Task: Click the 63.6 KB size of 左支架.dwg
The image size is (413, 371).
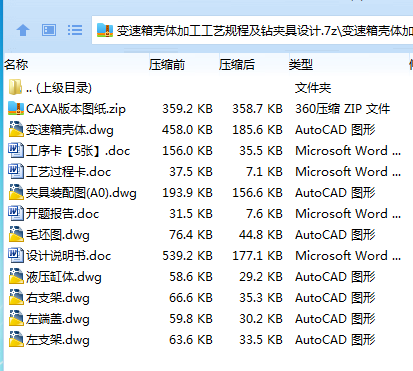Action: tap(191, 340)
